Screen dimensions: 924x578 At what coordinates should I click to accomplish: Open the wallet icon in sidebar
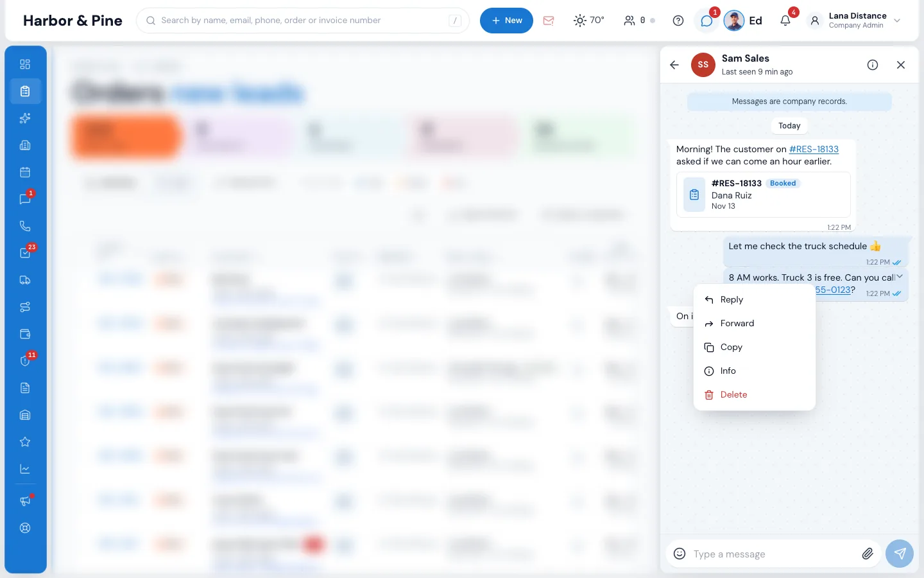point(25,334)
